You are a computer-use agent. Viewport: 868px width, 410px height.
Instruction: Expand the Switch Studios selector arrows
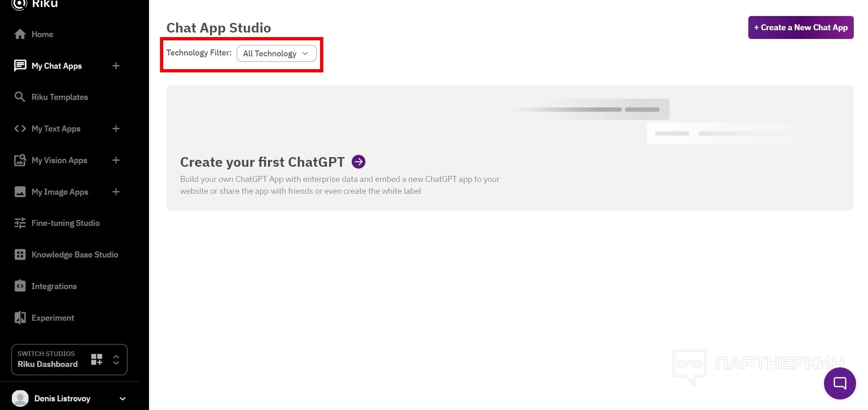116,360
